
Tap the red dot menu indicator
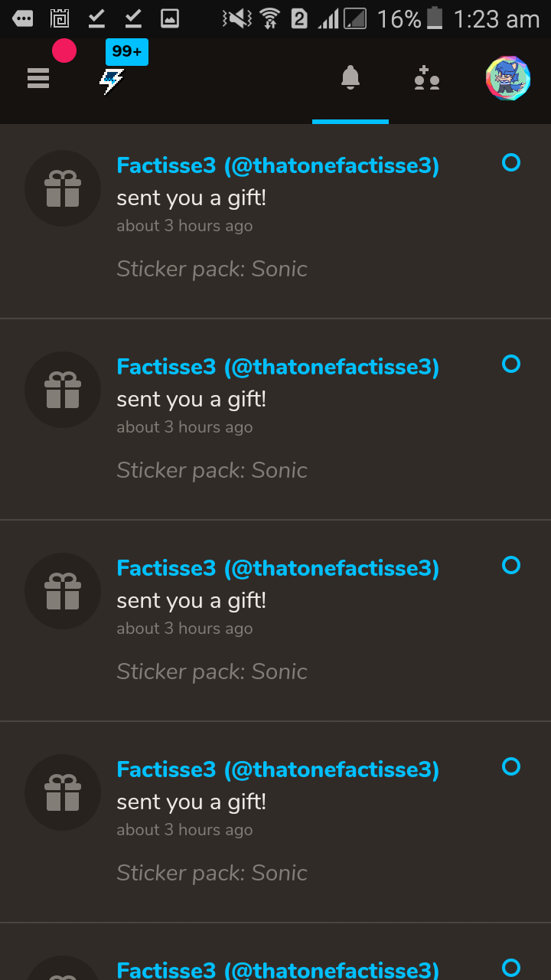[x=64, y=51]
